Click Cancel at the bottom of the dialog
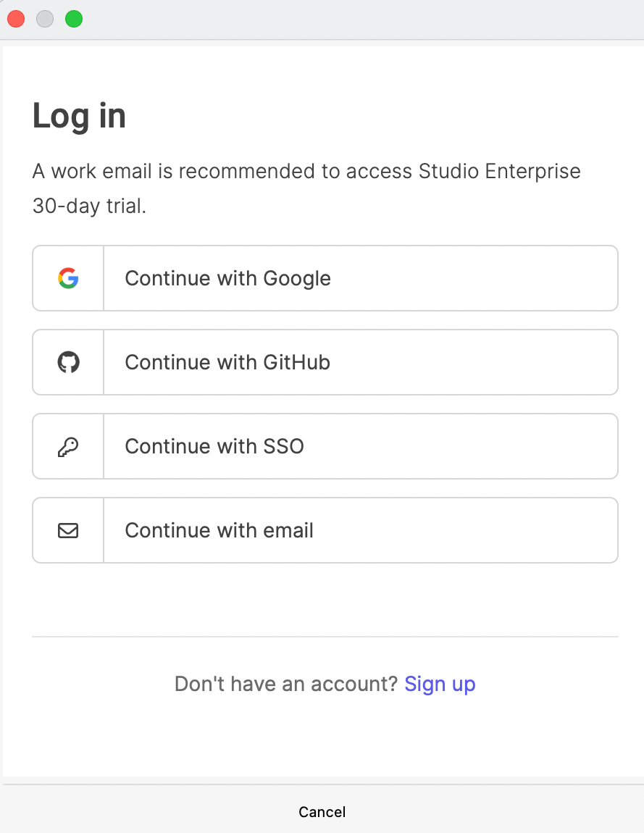Screen dimensions: 644x833 click(x=322, y=812)
